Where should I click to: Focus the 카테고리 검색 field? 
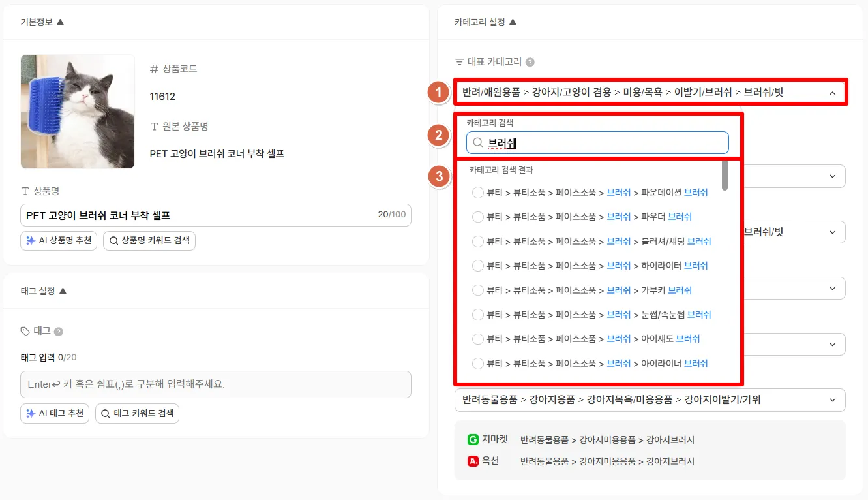click(x=597, y=142)
